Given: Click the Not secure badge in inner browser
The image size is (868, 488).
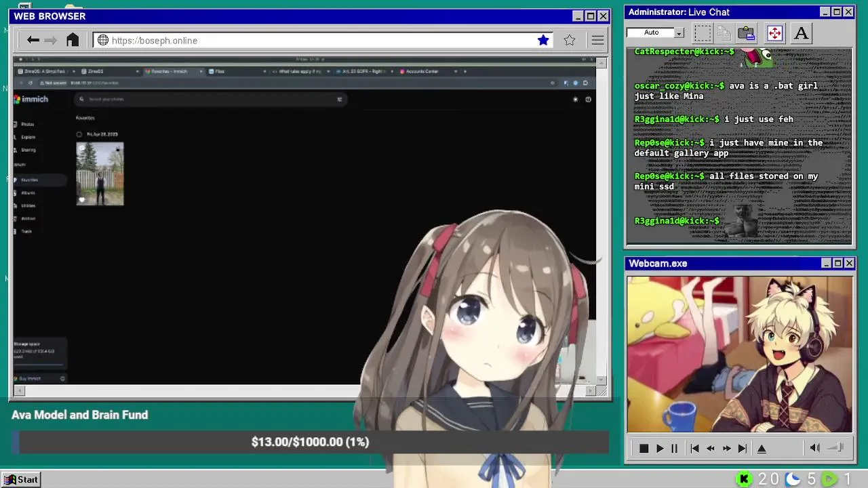Looking at the screenshot, I should click(52, 83).
